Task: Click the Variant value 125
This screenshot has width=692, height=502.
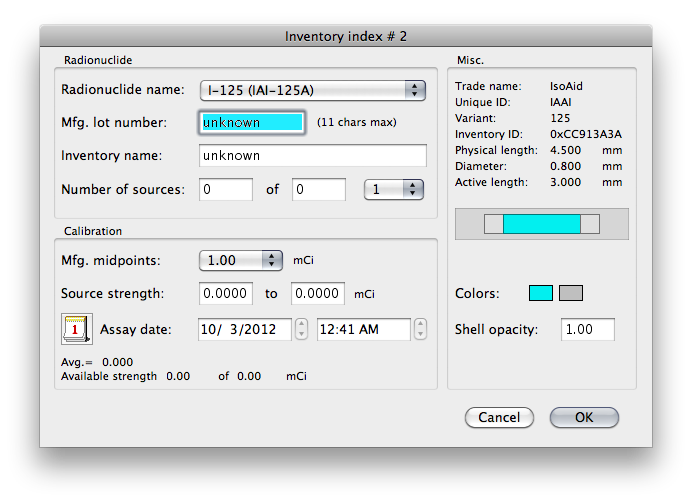Action: (x=560, y=118)
